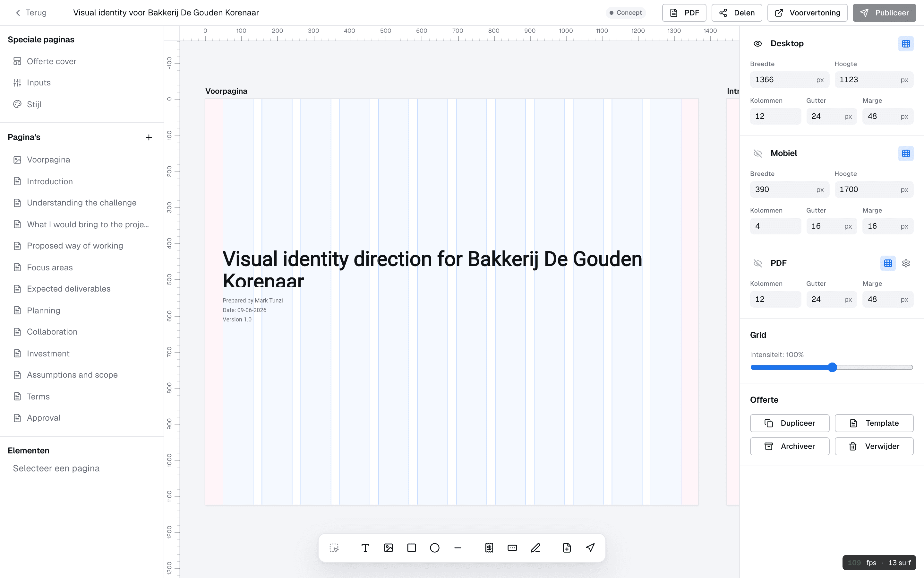Select the Text tool in bottom toolbar
The image size is (924, 578).
365,548
